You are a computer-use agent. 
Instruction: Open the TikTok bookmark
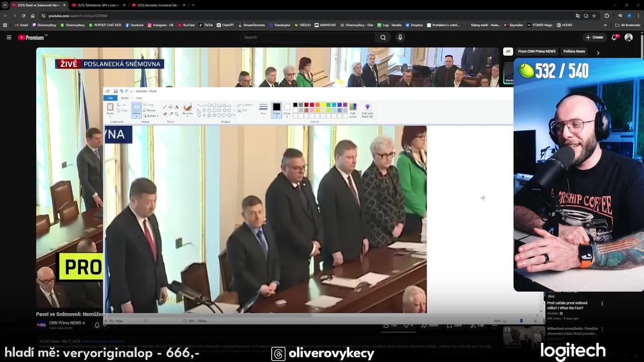coord(206,25)
